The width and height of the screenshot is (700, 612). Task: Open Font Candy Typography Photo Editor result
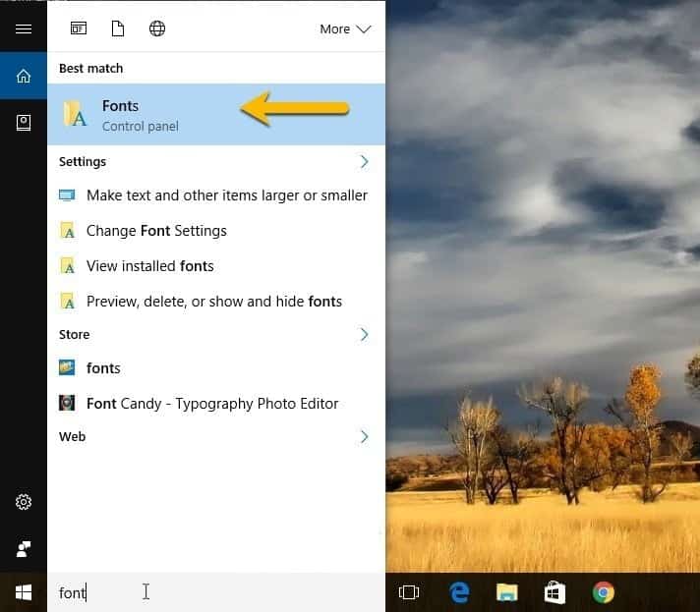tap(211, 404)
